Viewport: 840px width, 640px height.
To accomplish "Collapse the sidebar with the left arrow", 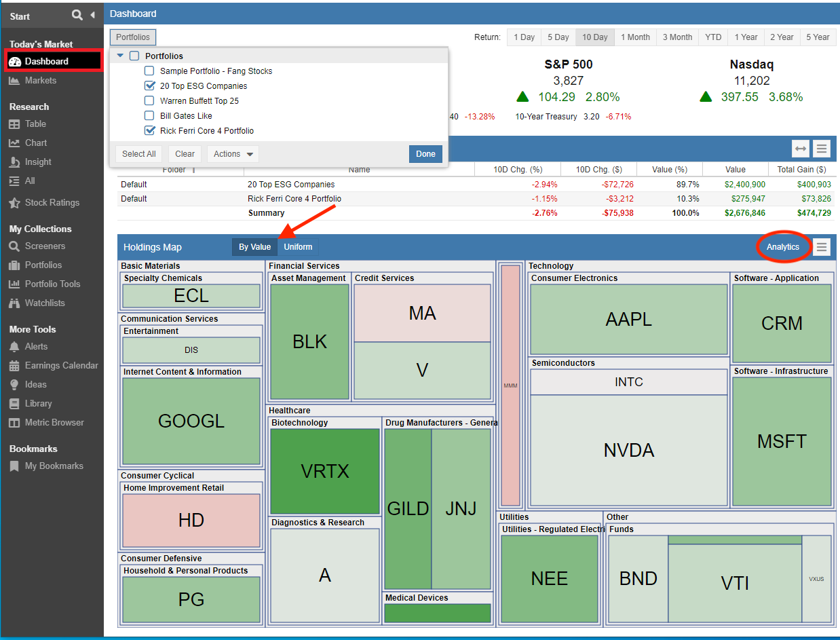I will (92, 15).
